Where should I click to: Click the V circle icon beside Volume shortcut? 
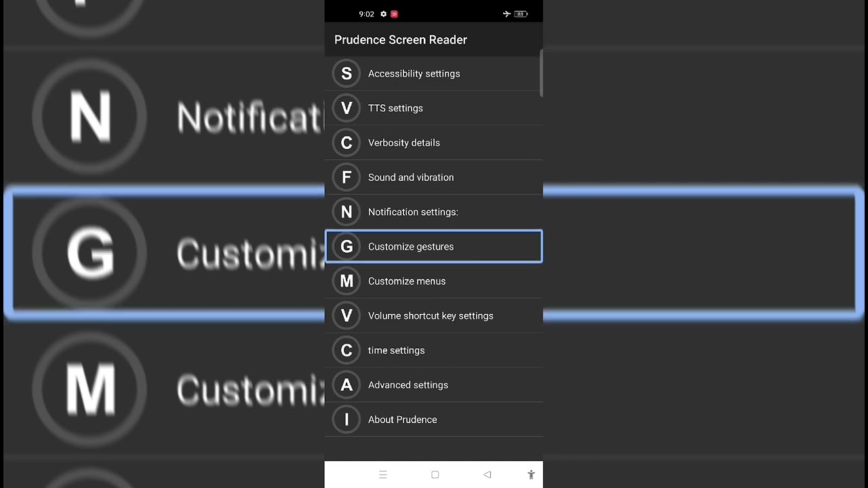coord(347,315)
